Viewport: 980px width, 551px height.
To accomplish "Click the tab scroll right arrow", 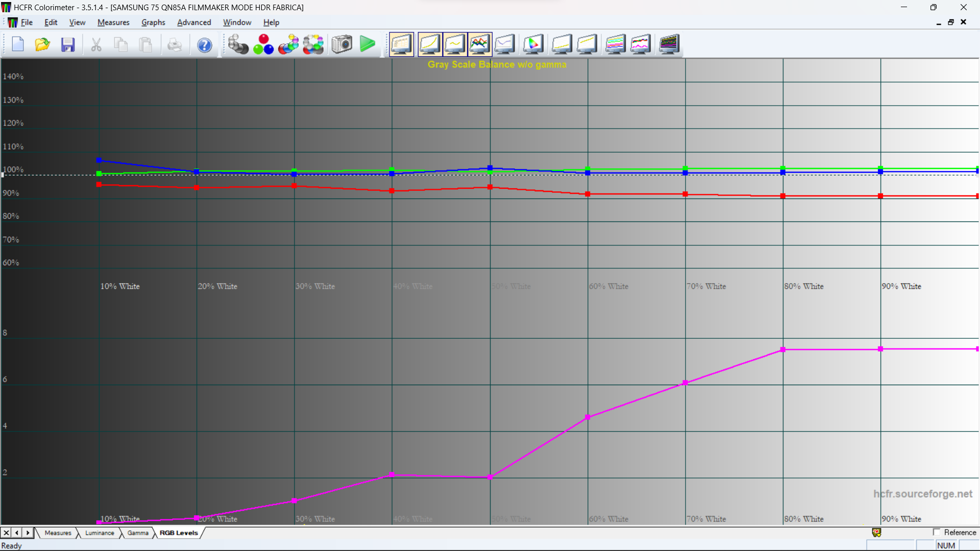I will click(28, 533).
